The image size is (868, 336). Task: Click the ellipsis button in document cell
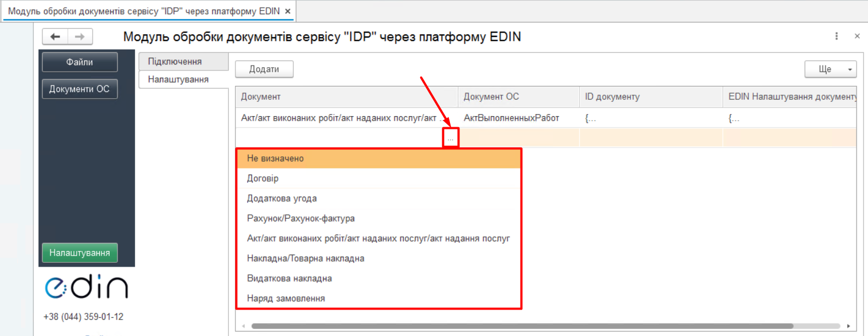point(451,138)
